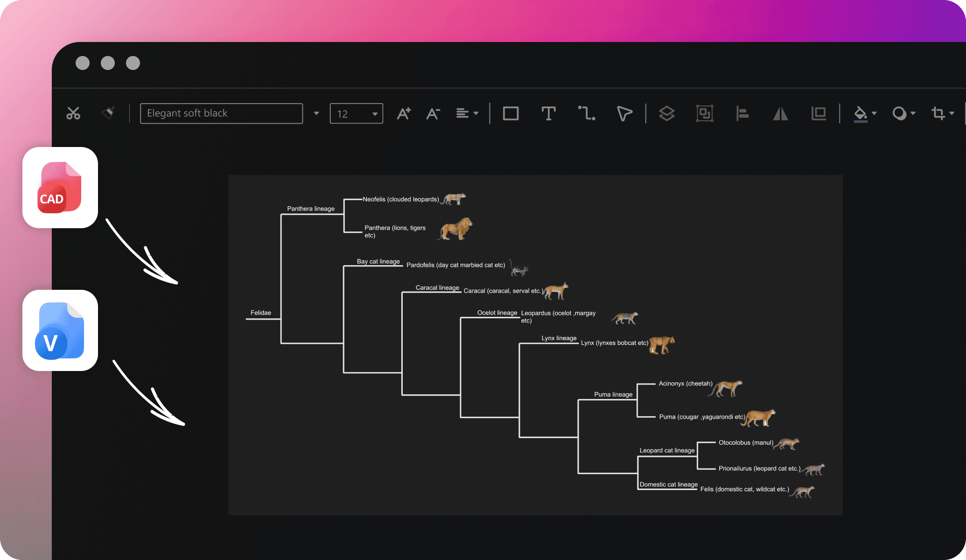Click the Visio V file icon
This screenshot has height=560, width=966.
tap(60, 330)
